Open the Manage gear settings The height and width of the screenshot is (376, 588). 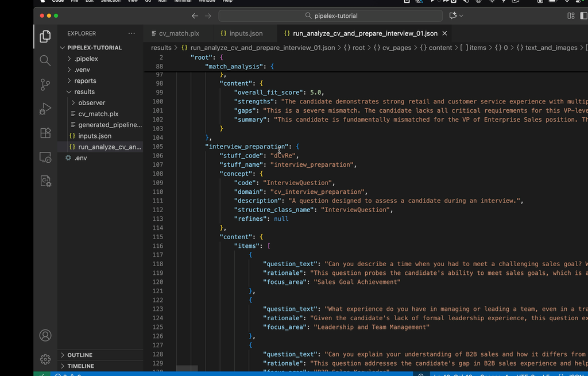[45, 359]
